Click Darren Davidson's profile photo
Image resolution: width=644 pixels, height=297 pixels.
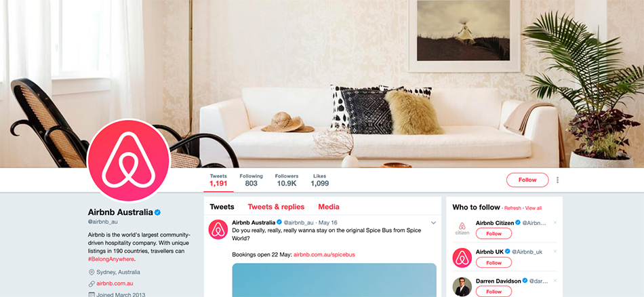click(462, 287)
